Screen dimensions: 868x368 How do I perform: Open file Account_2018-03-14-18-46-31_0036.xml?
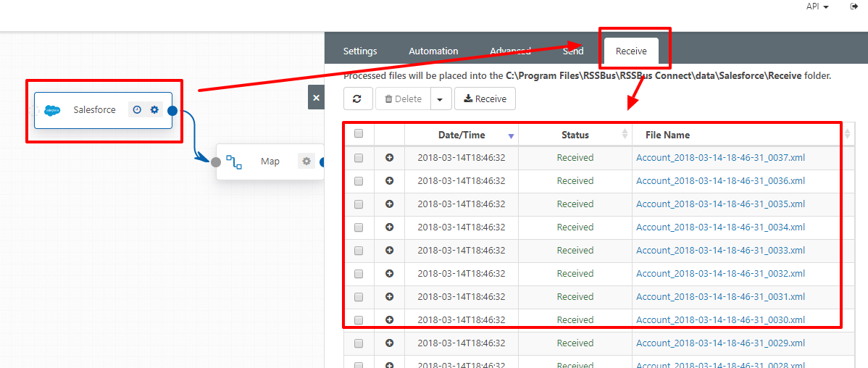click(720, 181)
